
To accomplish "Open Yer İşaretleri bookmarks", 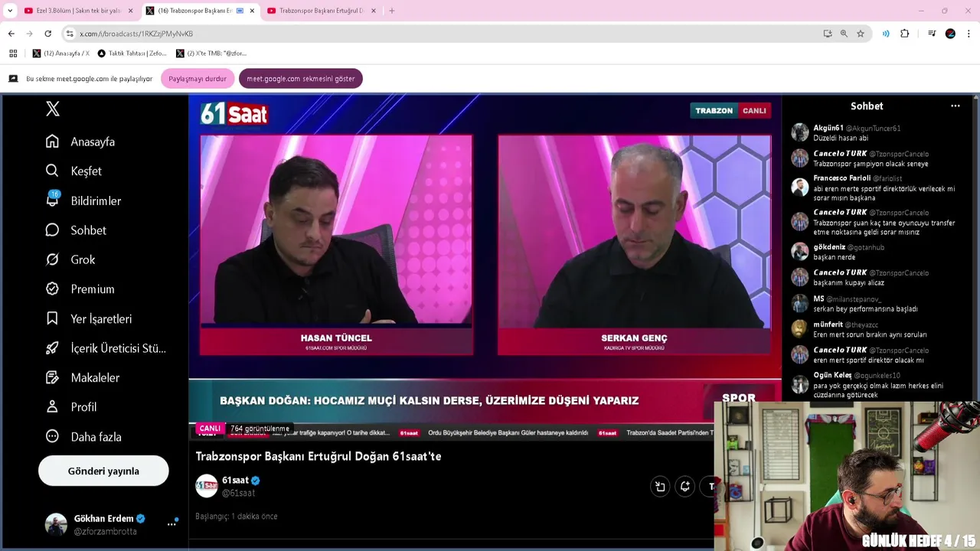I will (x=89, y=318).
